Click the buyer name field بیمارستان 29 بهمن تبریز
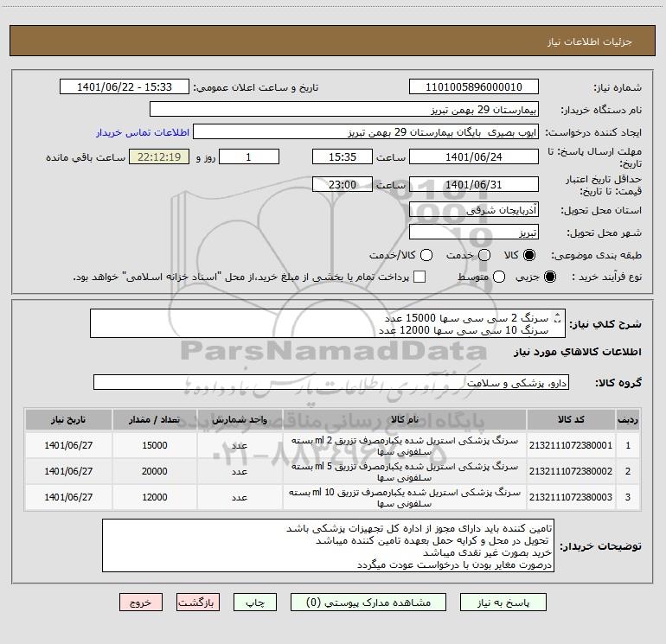Viewport: 666px width, 644px height. pyautogui.click(x=344, y=109)
